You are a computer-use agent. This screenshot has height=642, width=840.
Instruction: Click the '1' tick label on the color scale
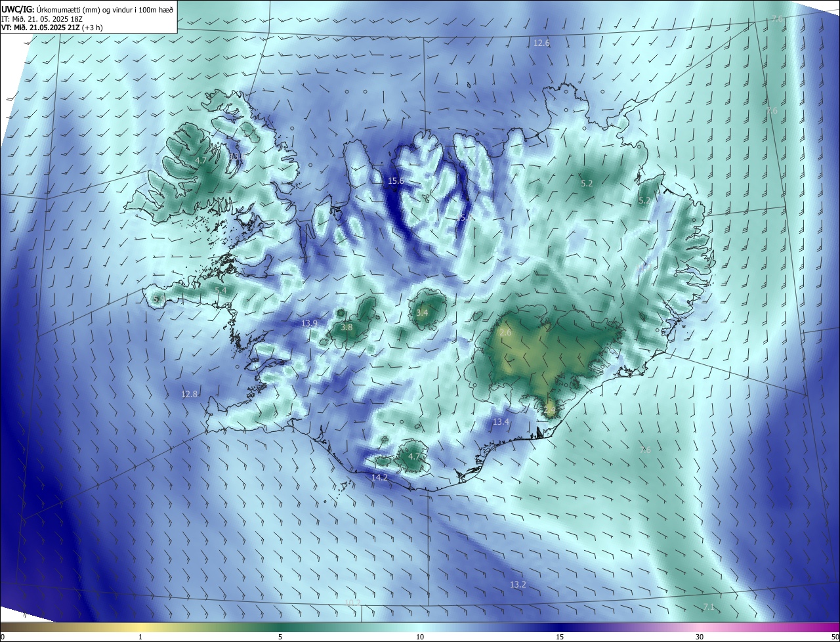[140, 637]
